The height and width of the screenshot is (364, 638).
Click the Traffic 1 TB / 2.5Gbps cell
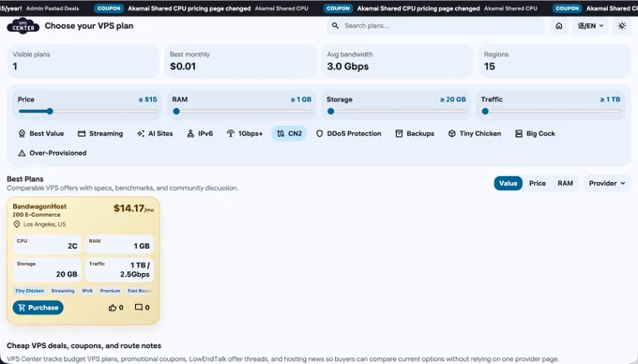point(119,269)
